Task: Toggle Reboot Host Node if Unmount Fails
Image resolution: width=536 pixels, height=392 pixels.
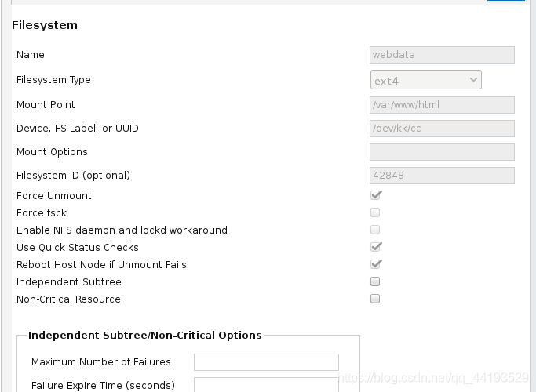Action: (x=375, y=264)
